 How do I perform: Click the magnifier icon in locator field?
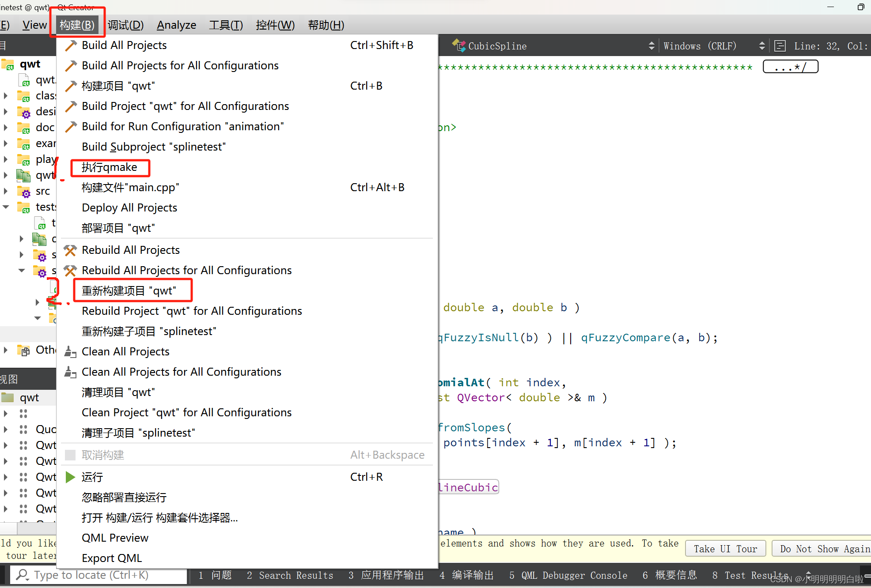tap(22, 575)
